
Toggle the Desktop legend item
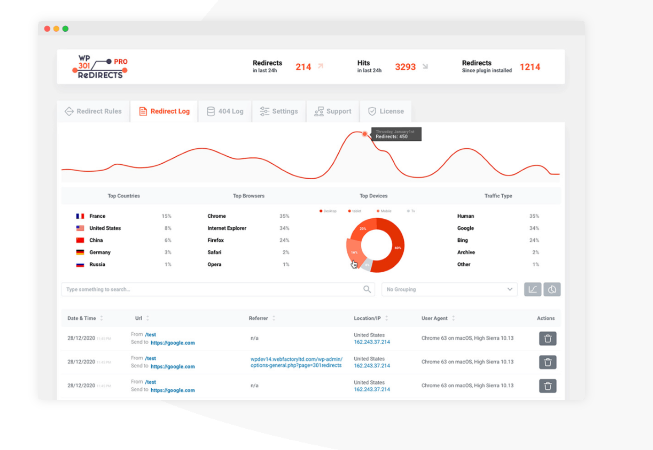click(328, 211)
